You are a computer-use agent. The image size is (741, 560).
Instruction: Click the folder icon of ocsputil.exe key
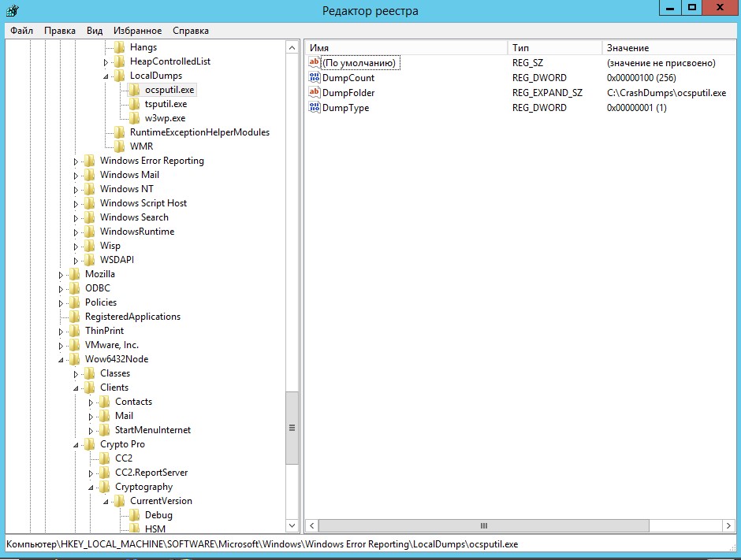(x=135, y=90)
